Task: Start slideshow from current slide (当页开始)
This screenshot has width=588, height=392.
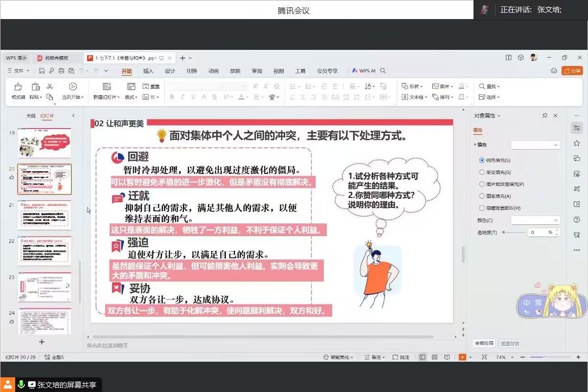Action: pyautogui.click(x=73, y=87)
